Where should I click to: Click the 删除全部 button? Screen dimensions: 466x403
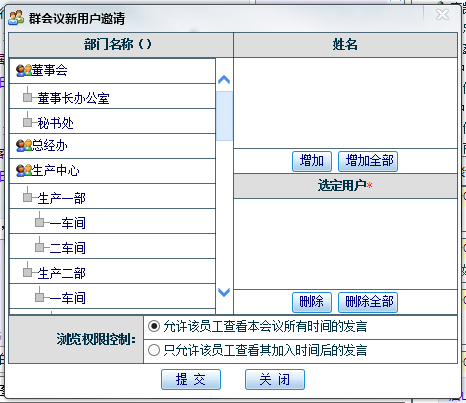368,302
